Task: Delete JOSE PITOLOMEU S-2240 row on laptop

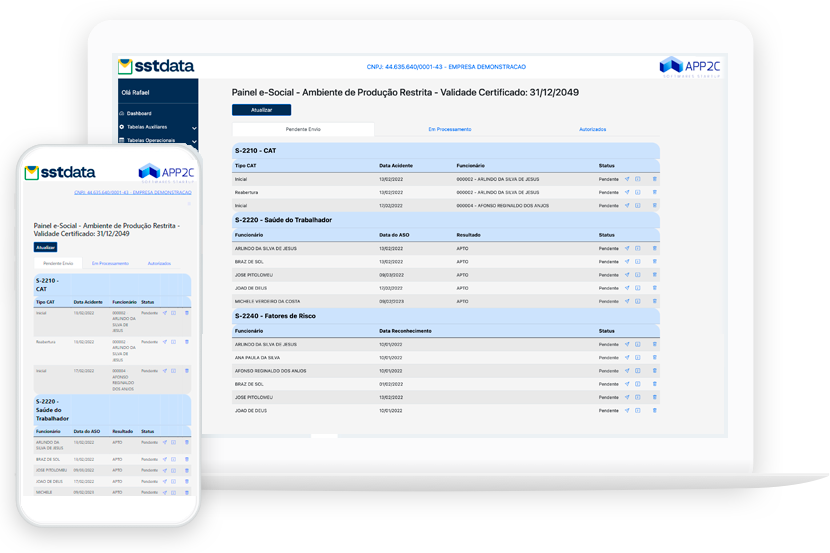Action: pyautogui.click(x=655, y=397)
